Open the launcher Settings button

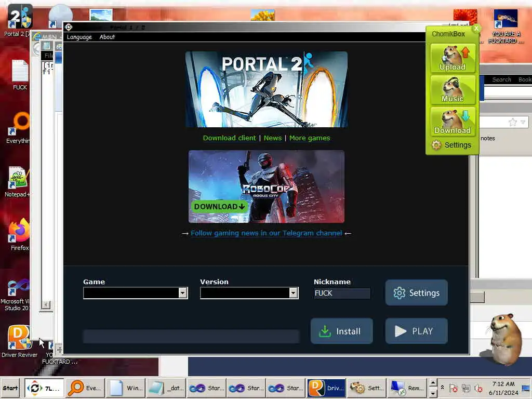tap(416, 293)
